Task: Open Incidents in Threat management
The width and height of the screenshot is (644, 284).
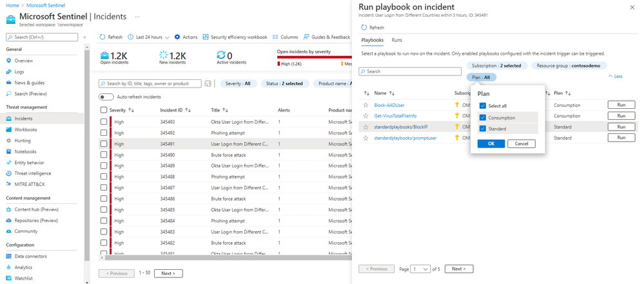Action: click(23, 118)
